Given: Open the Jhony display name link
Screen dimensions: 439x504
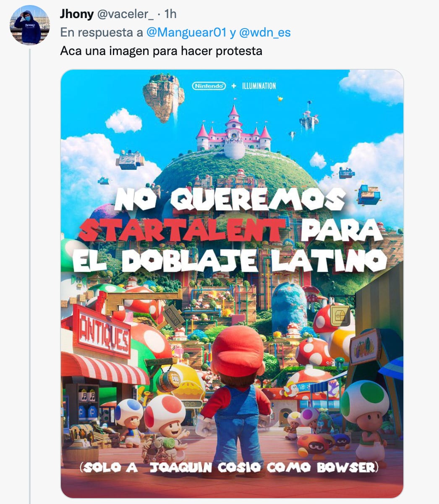Looking at the screenshot, I should click(77, 14).
